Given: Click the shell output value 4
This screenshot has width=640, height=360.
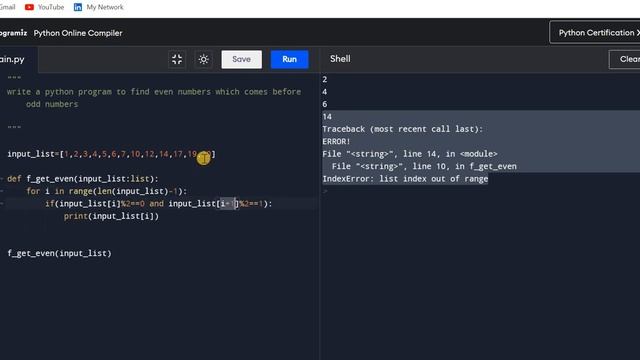Looking at the screenshot, I should point(324,92).
